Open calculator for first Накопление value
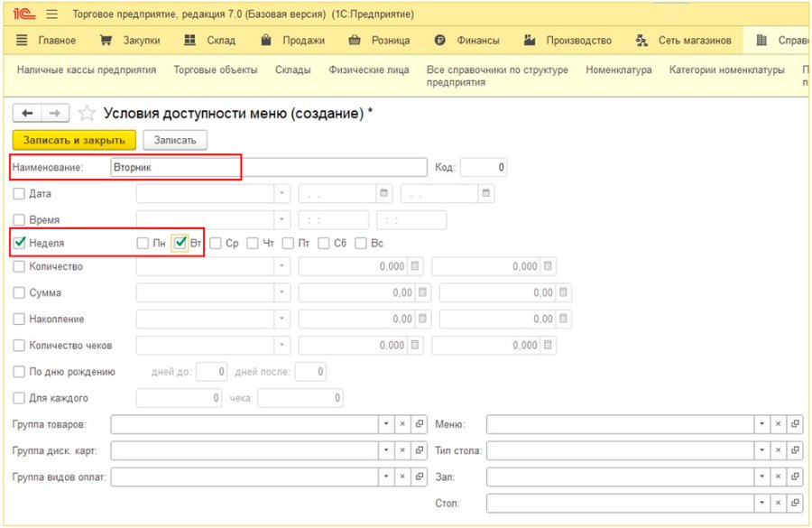The image size is (812, 528). tap(422, 319)
